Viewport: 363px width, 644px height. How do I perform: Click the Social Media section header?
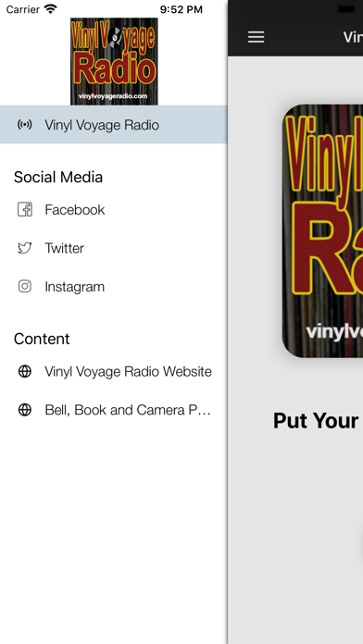58,178
